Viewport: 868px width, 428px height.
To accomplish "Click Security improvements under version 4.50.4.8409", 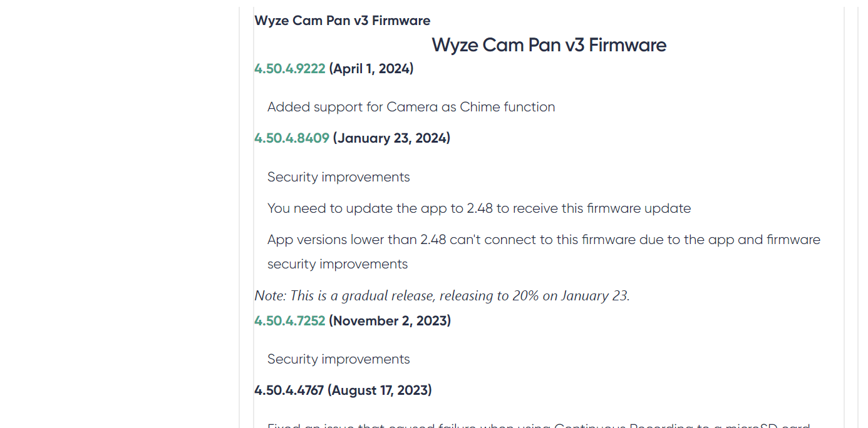I will pyautogui.click(x=339, y=177).
